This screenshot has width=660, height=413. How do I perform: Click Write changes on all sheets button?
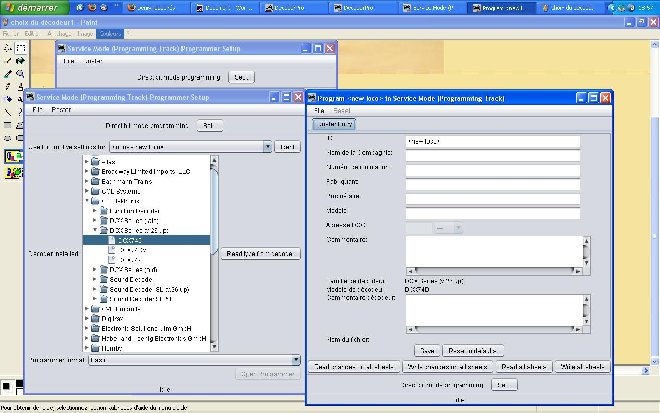point(448,367)
